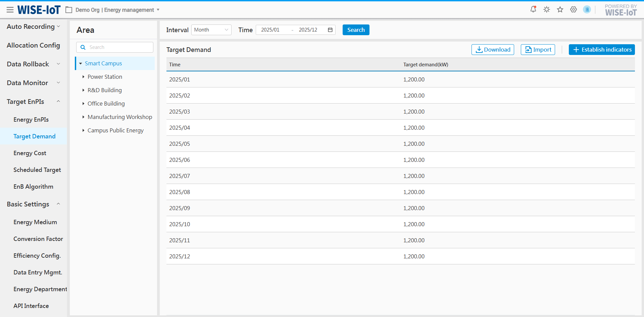The height and width of the screenshot is (317, 644).
Task: Collapse the Smart Campus tree node
Action: click(81, 63)
